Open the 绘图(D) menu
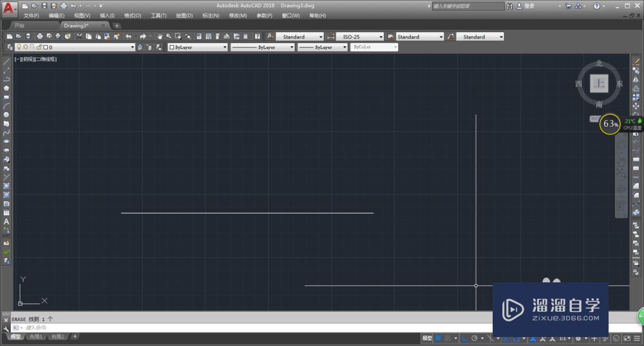Screen dimensions: 644x346 coord(184,15)
